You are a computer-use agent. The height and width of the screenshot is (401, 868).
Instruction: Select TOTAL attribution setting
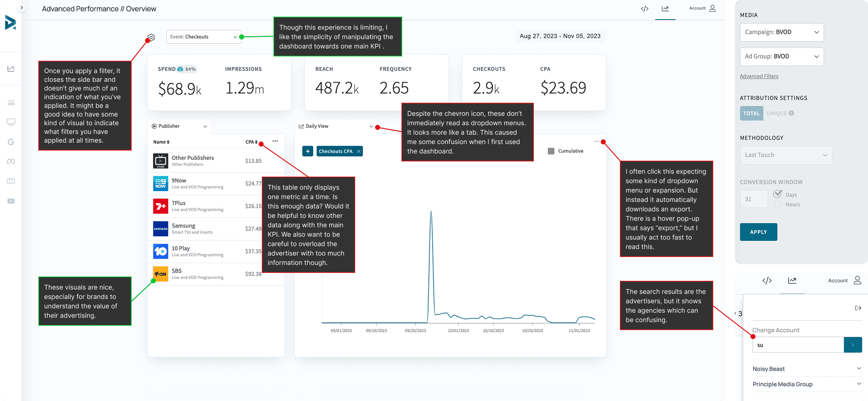752,113
